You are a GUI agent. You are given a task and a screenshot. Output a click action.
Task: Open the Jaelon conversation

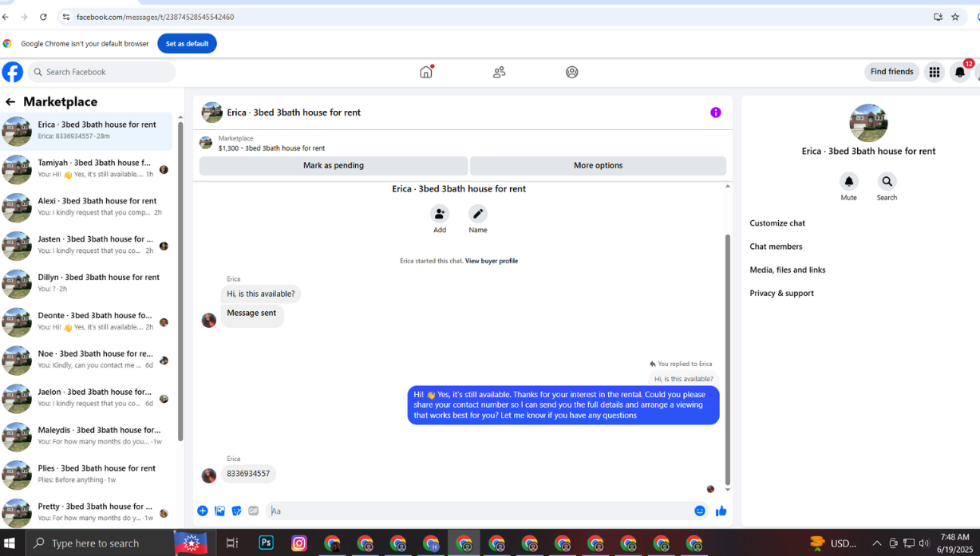click(x=86, y=399)
